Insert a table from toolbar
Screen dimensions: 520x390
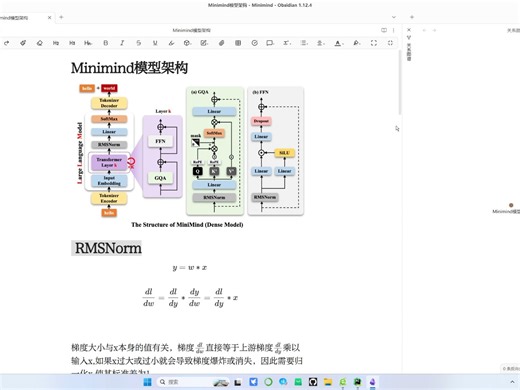pos(238,43)
